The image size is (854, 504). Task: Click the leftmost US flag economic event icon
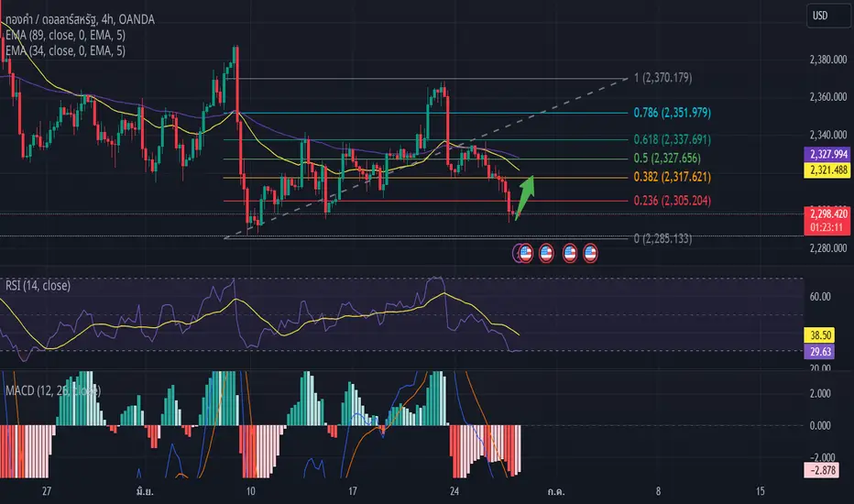click(526, 253)
